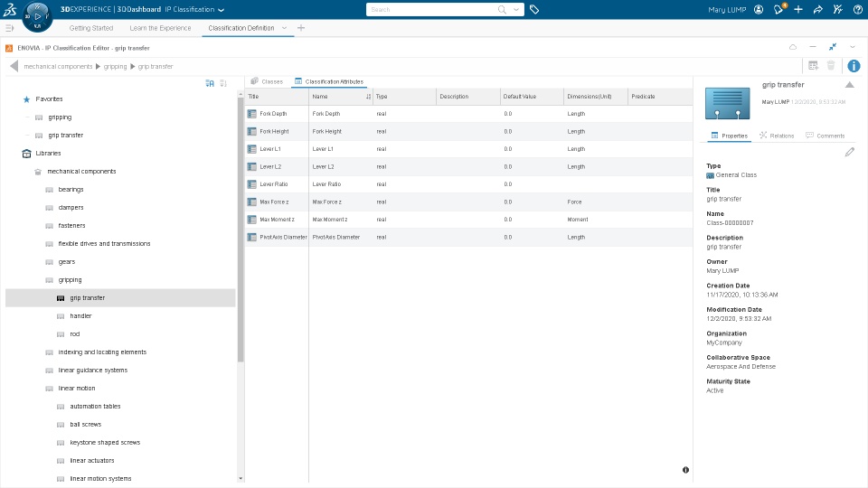Click the edit pencil icon in Properties

point(850,152)
